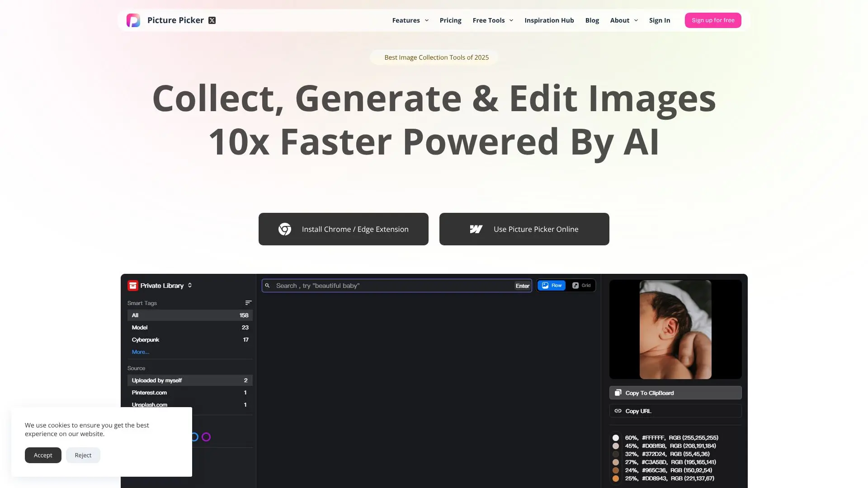
Task: Select the blue circle color filter
Action: (x=194, y=437)
